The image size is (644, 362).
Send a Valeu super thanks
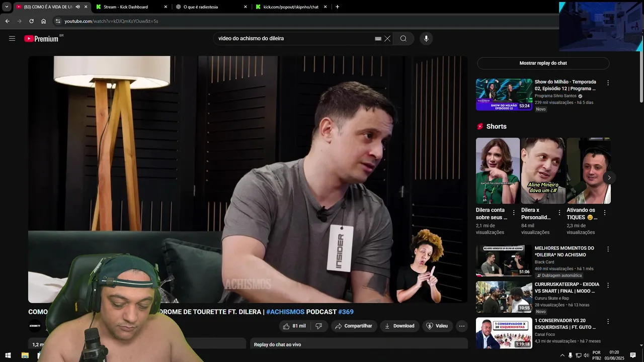pyautogui.click(x=437, y=326)
